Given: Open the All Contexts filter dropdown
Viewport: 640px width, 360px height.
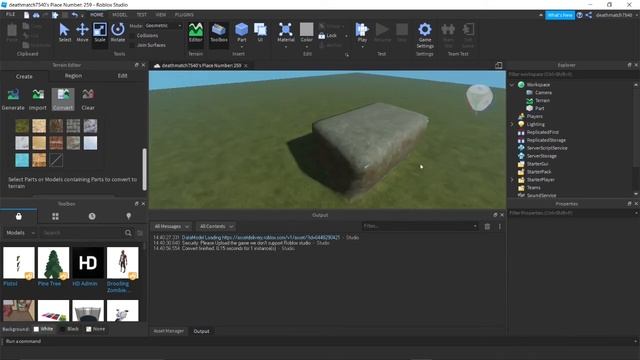Looking at the screenshot, I should pos(216,226).
